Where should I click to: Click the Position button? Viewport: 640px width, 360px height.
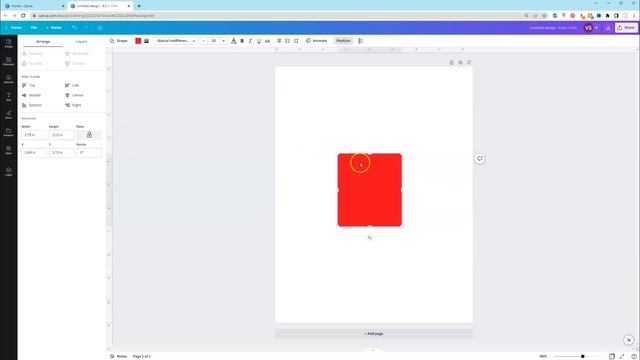pos(343,41)
